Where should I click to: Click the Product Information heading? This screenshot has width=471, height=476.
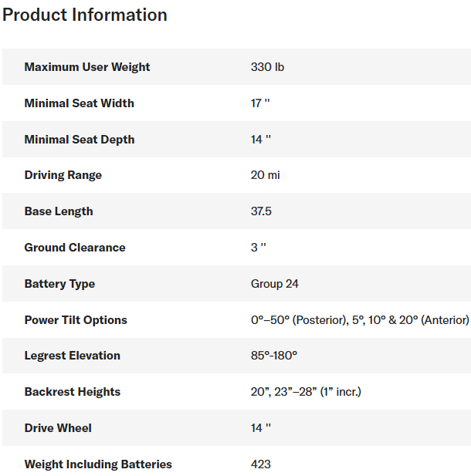(85, 15)
